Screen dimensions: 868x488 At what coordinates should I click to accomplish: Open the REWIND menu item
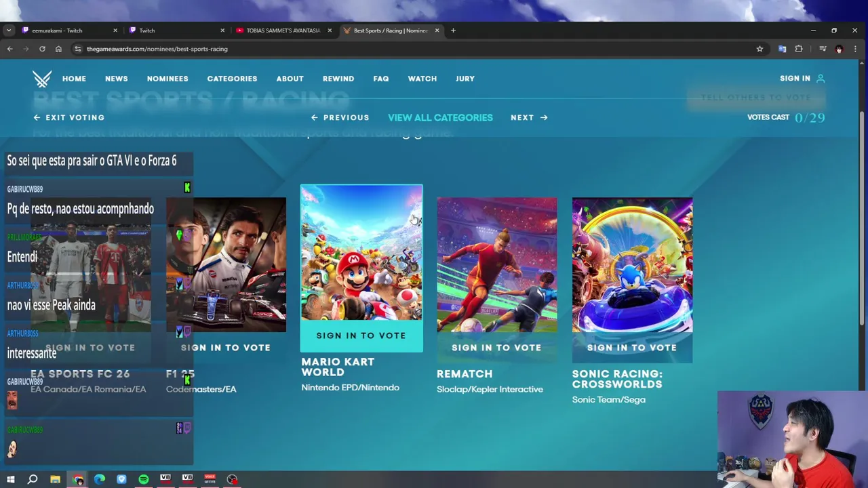pyautogui.click(x=338, y=79)
